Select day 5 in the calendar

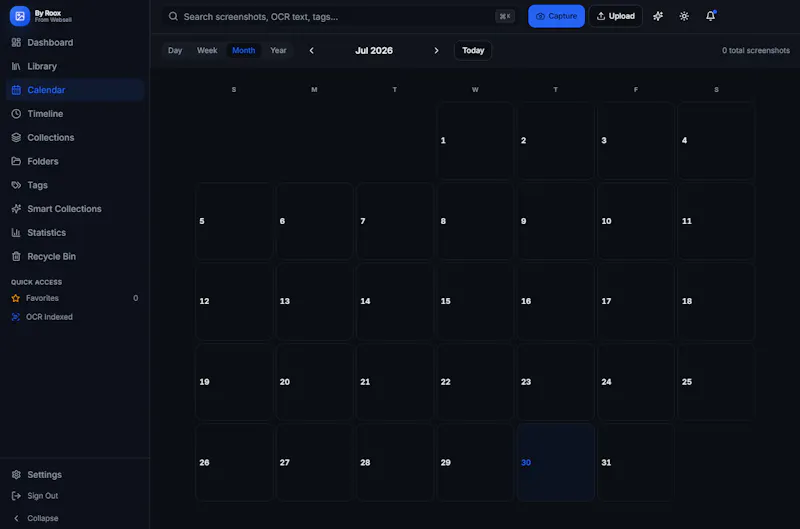pos(234,221)
